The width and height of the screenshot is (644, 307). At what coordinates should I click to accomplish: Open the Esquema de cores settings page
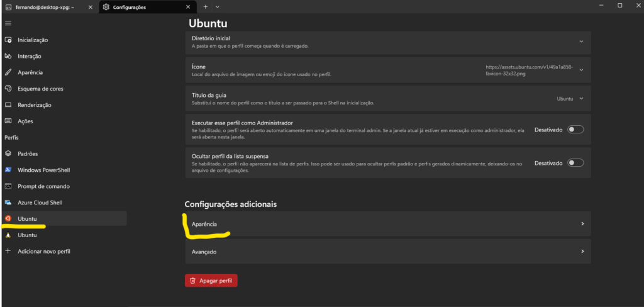[64, 88]
